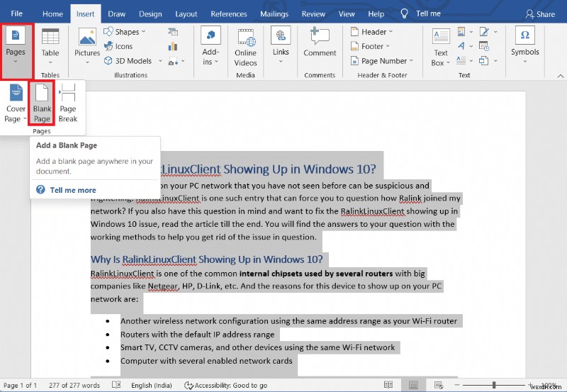Click the proofing check icon in status bar

pos(116,385)
